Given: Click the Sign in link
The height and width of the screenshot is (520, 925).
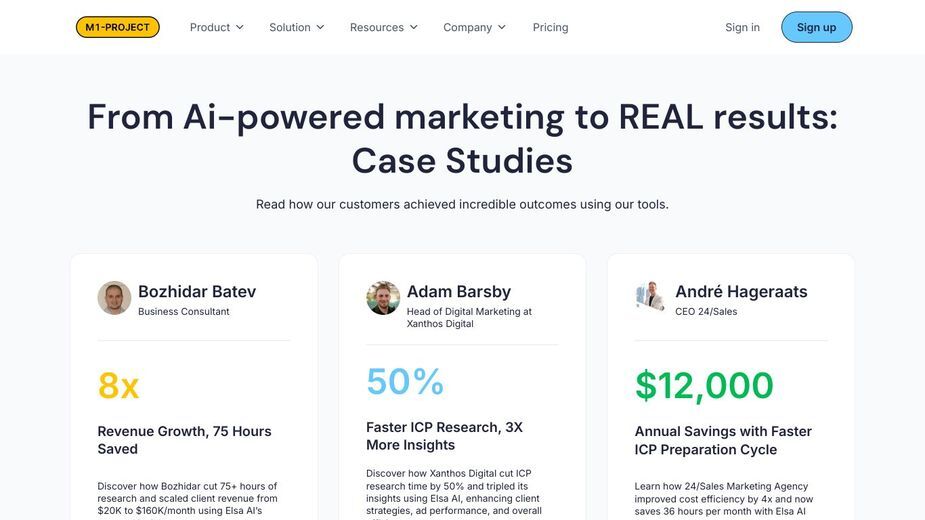Looking at the screenshot, I should [x=742, y=27].
